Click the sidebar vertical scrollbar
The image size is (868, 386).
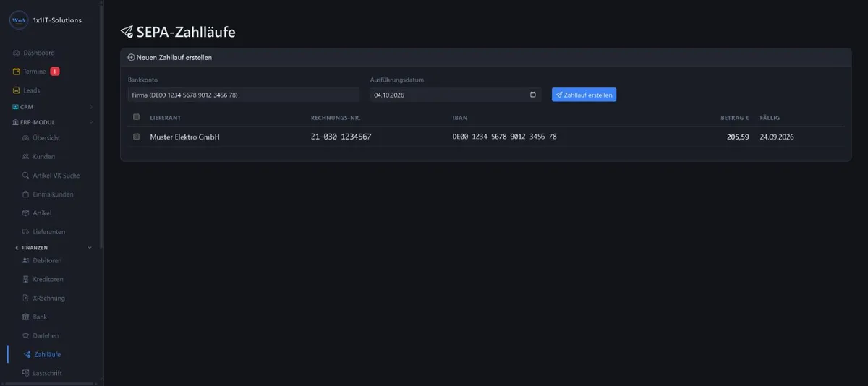pos(101,126)
